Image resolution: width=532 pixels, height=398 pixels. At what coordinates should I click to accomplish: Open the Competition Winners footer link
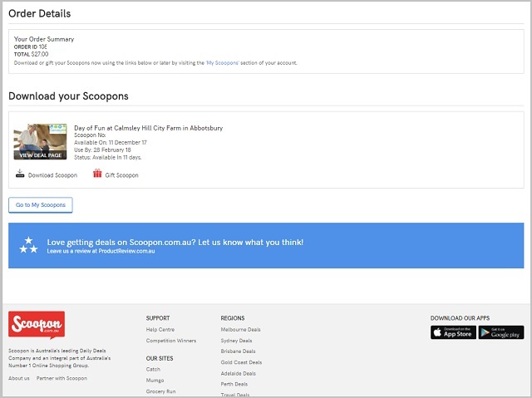coord(171,341)
